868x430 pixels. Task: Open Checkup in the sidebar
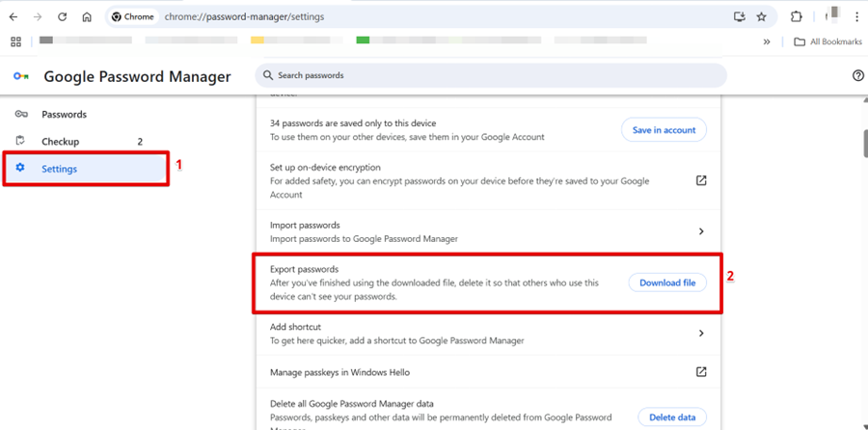(x=60, y=142)
